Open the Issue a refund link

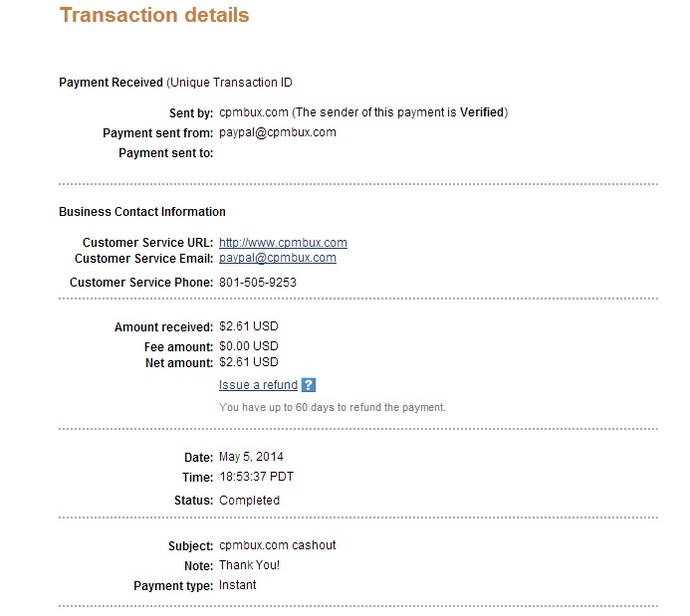coord(258,385)
